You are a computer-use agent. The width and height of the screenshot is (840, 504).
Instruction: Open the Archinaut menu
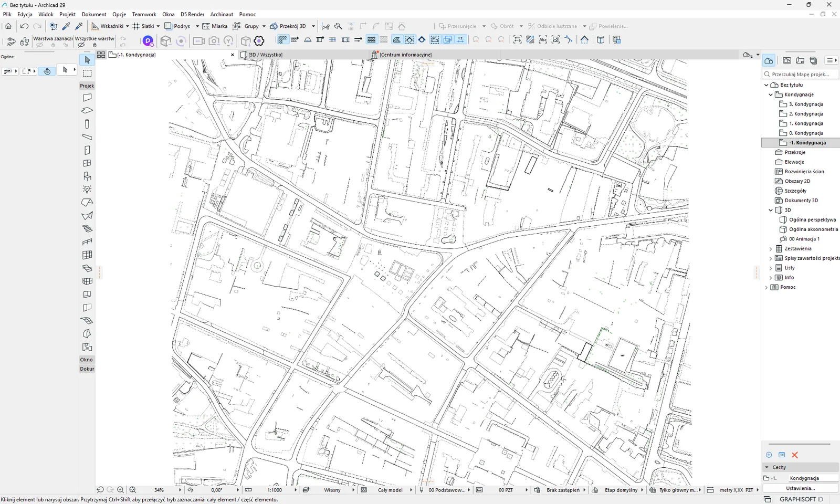[222, 14]
